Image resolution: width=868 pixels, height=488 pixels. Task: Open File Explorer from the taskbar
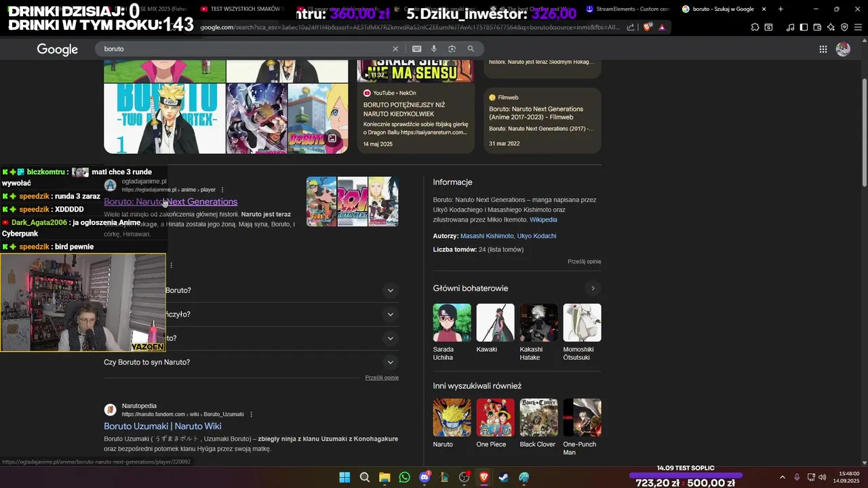384,477
